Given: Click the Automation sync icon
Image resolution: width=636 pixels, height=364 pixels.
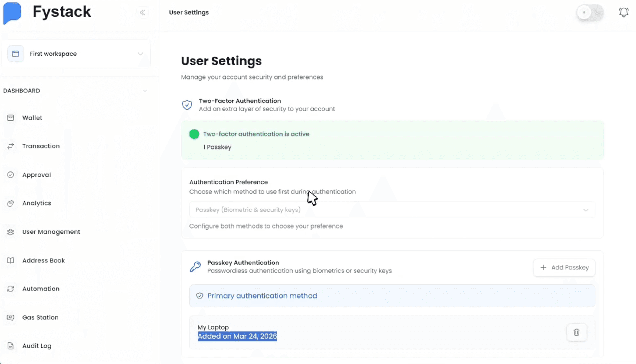Looking at the screenshot, I should tap(10, 289).
